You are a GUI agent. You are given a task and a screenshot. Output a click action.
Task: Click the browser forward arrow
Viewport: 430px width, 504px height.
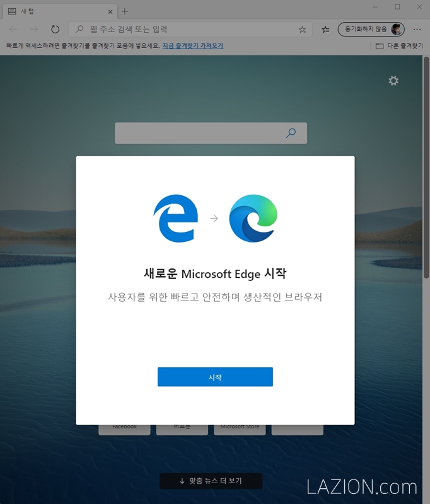(34, 30)
